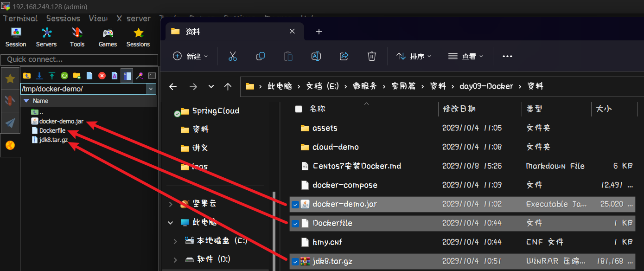Select the Centos7安装Docker.md file

click(463, 166)
